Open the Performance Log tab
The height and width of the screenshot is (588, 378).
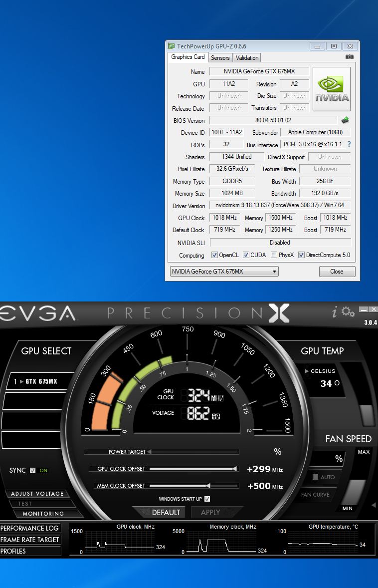30,528
